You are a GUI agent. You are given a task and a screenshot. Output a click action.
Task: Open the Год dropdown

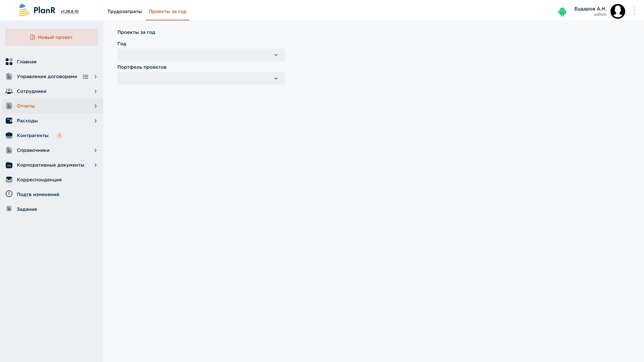(201, 55)
